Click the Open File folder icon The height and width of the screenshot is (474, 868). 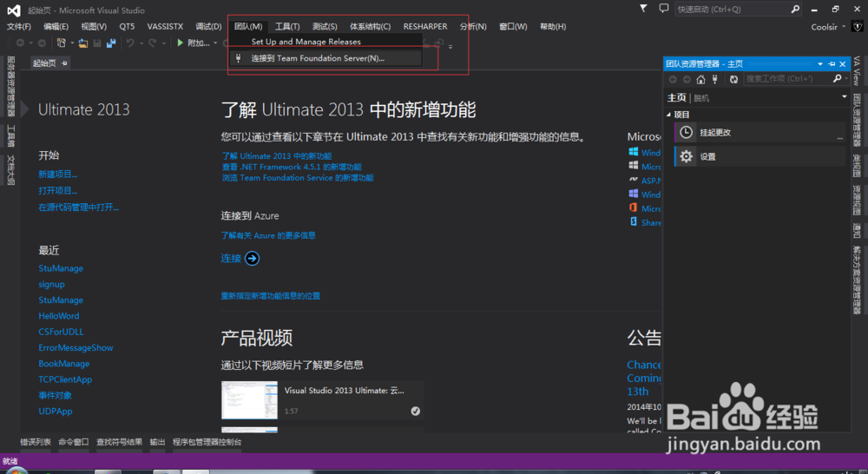click(83, 43)
